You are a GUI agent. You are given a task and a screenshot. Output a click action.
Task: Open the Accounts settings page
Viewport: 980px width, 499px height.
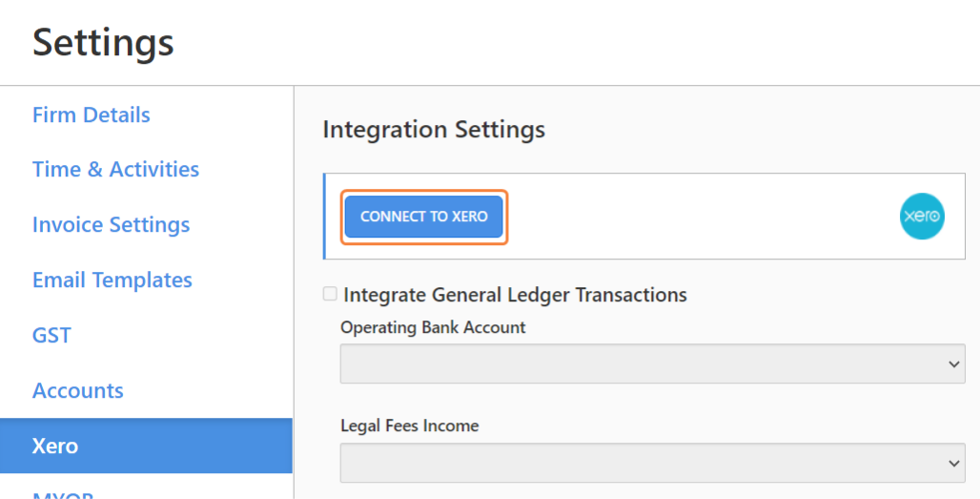pos(78,391)
